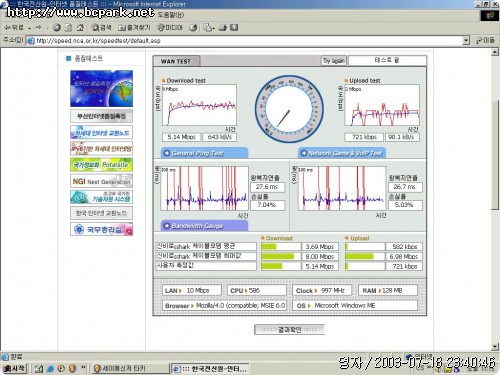Viewport: 500px width, 375px height.
Task: Open the Search (검색) toolbar button
Action: pos(101,28)
